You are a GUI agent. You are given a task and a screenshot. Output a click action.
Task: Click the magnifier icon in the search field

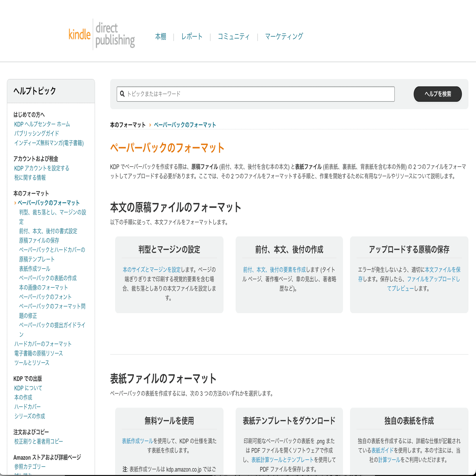(122, 94)
